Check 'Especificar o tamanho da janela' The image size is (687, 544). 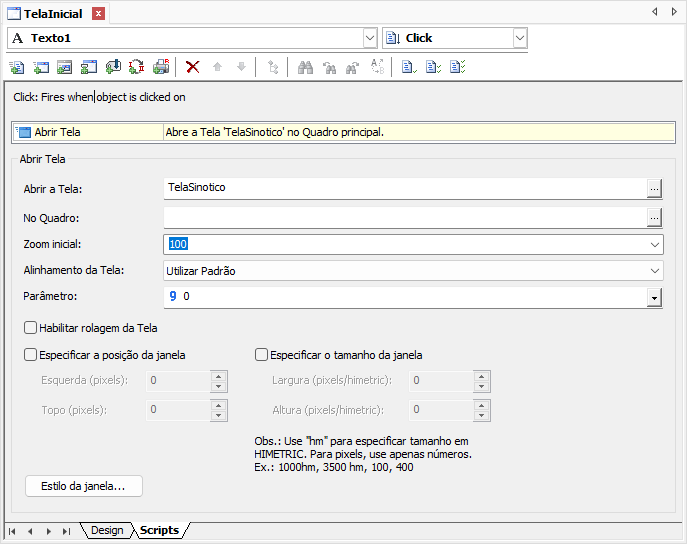coord(262,354)
